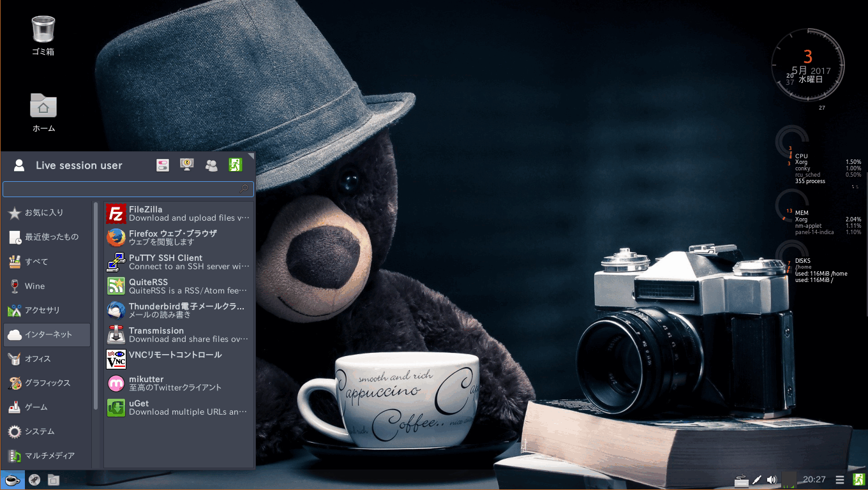The image size is (868, 490).
Task: Click the green exit icon on the taskbar
Action: 858,480
